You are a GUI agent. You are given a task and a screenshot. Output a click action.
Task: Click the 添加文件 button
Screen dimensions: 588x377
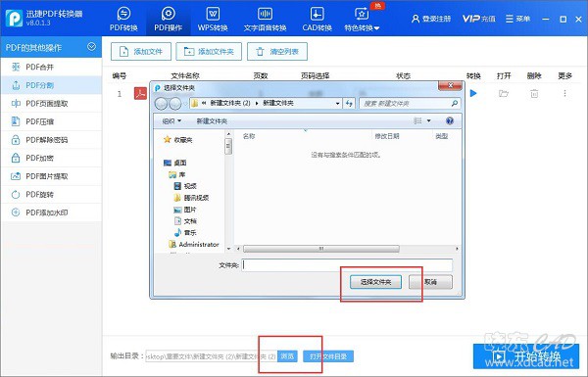click(x=141, y=51)
